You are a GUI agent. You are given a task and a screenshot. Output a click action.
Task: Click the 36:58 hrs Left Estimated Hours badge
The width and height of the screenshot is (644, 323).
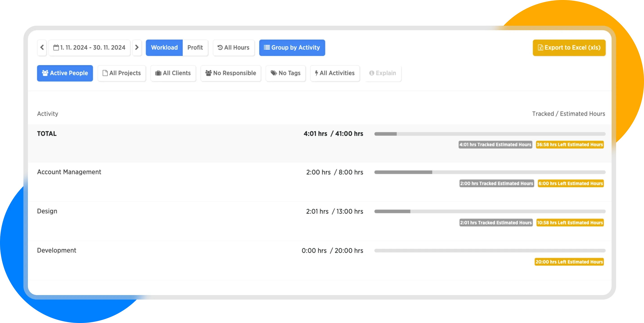tap(570, 145)
